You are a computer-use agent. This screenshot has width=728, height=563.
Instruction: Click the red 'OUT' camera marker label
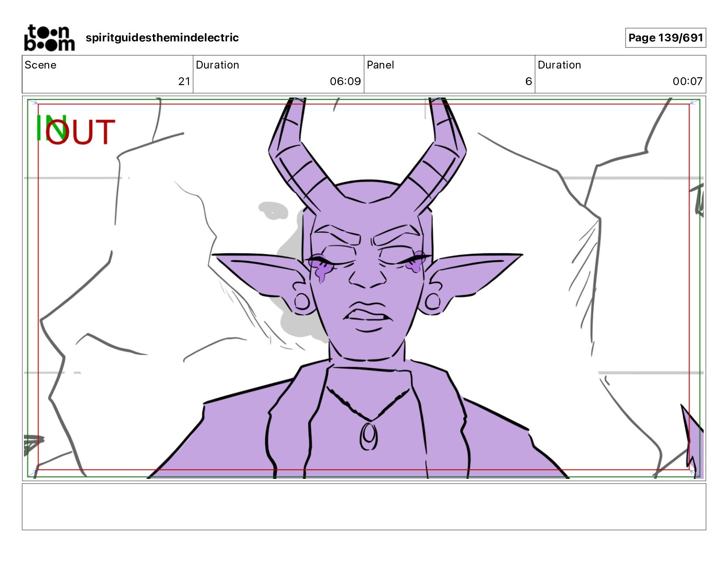point(80,132)
